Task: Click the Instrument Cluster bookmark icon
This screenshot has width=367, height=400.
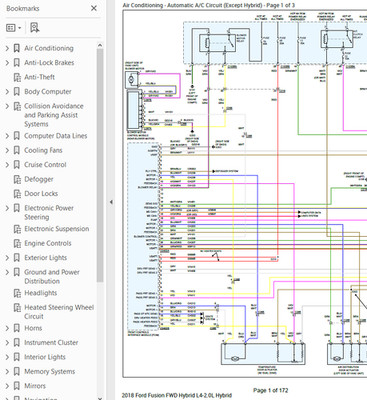Action: point(17,343)
